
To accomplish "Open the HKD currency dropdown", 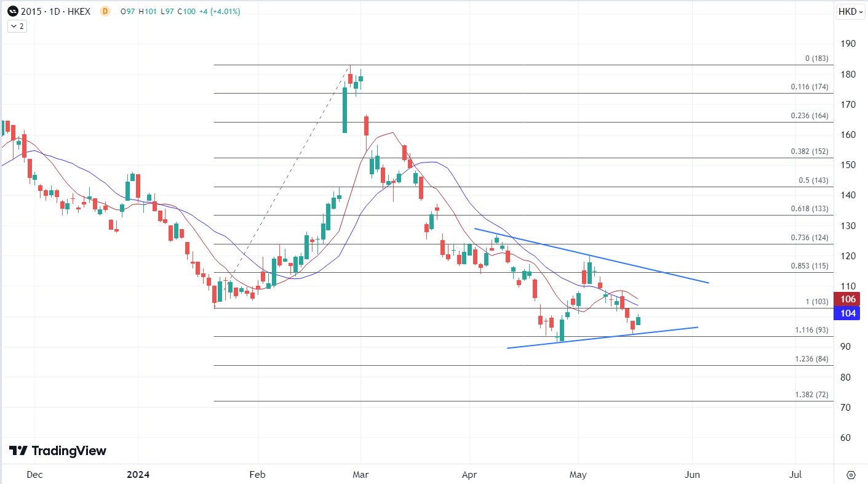I will click(851, 11).
